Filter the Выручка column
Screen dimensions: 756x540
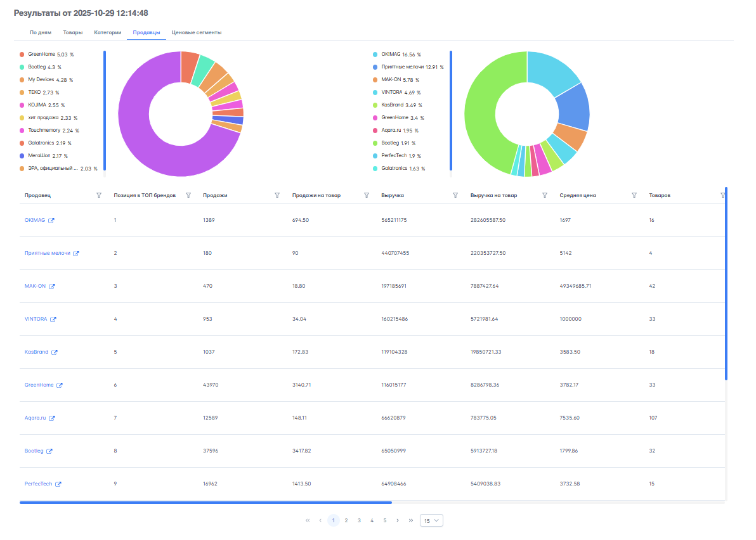[x=455, y=195]
